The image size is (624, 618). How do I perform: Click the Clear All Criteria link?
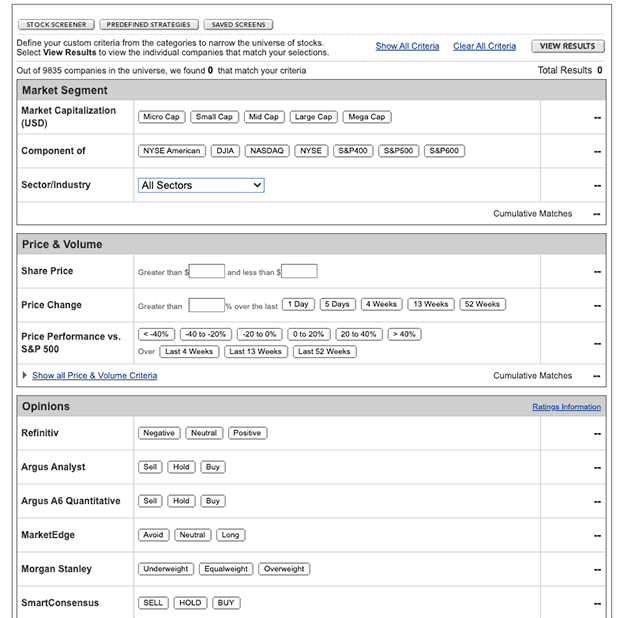(x=484, y=46)
